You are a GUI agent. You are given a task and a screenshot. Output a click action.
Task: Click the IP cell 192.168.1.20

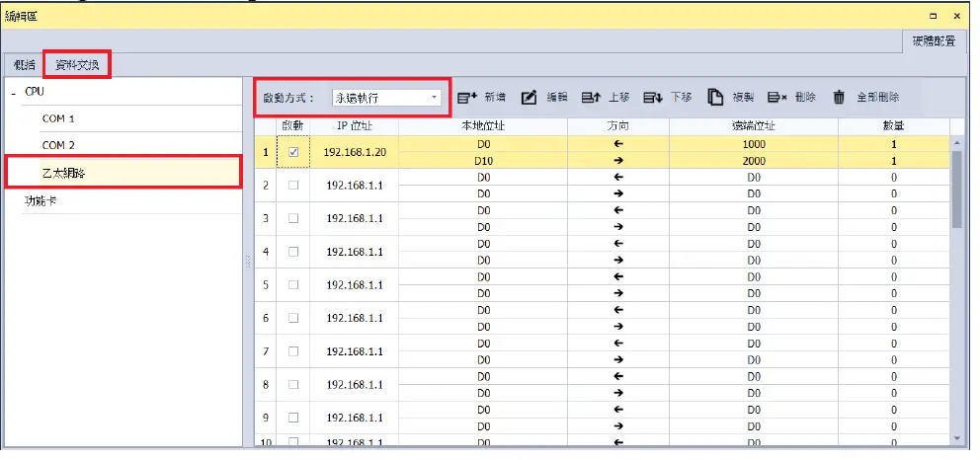coord(354,152)
